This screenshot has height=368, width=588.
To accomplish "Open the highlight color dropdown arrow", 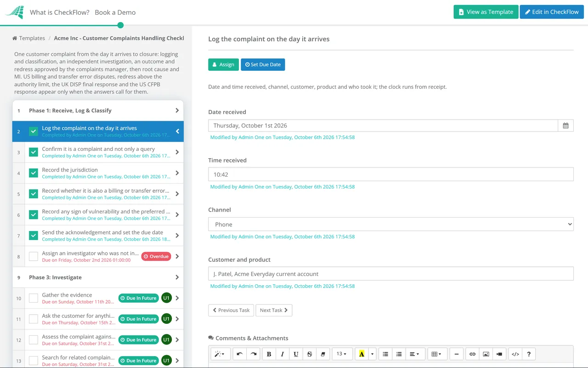I will 372,354.
